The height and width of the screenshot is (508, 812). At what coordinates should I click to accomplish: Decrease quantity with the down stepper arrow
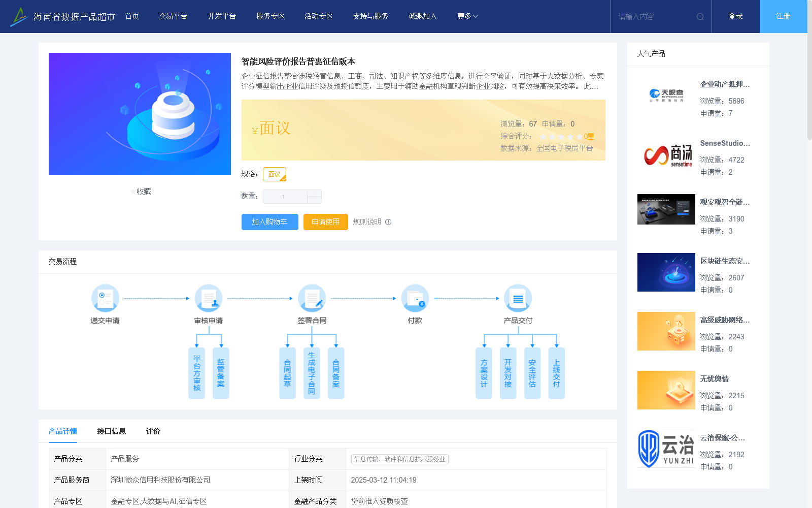(314, 200)
